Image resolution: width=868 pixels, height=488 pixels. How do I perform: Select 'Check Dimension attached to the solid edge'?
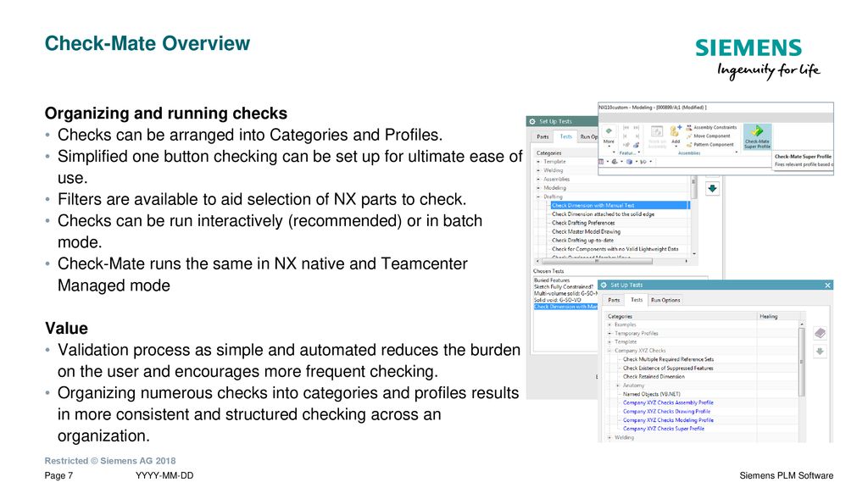(603, 214)
